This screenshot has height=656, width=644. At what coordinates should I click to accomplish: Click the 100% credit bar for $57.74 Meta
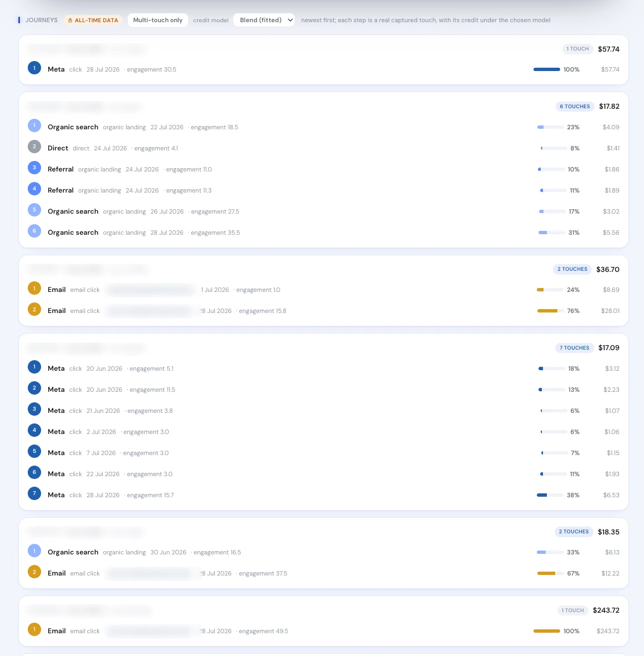[546, 69]
